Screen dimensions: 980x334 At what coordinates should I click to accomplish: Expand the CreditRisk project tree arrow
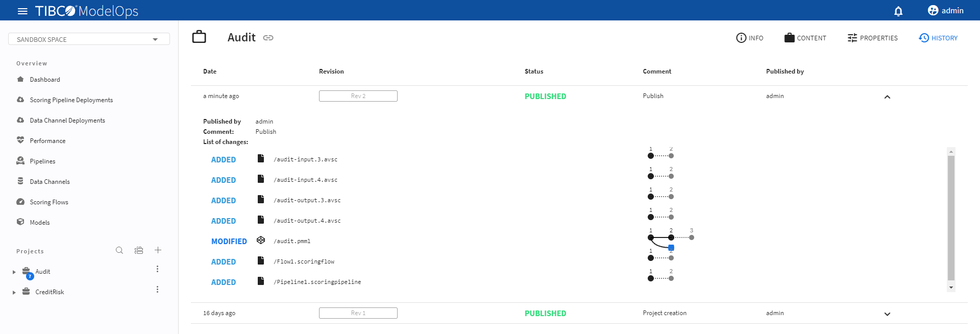[14, 293]
